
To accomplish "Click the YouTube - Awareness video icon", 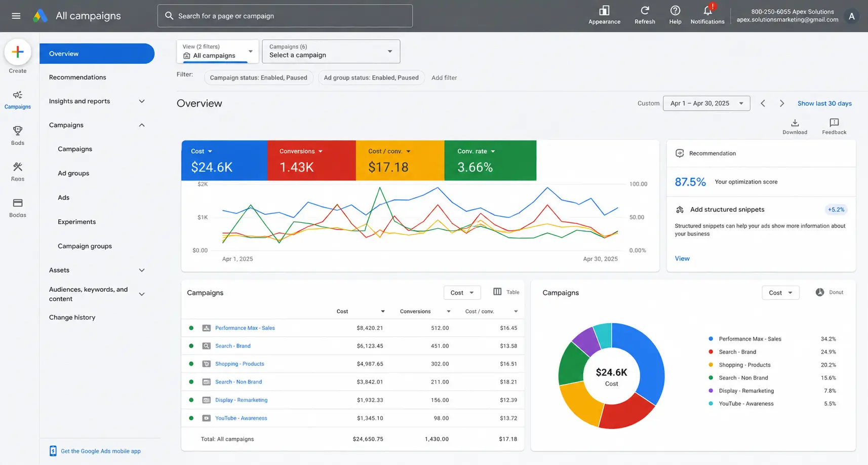I will 206,418.
